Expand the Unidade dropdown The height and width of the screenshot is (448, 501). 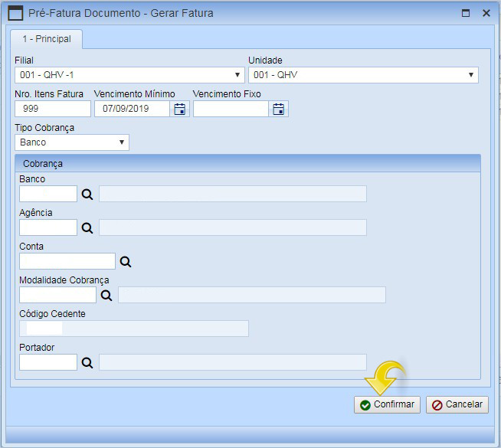pyautogui.click(x=363, y=75)
